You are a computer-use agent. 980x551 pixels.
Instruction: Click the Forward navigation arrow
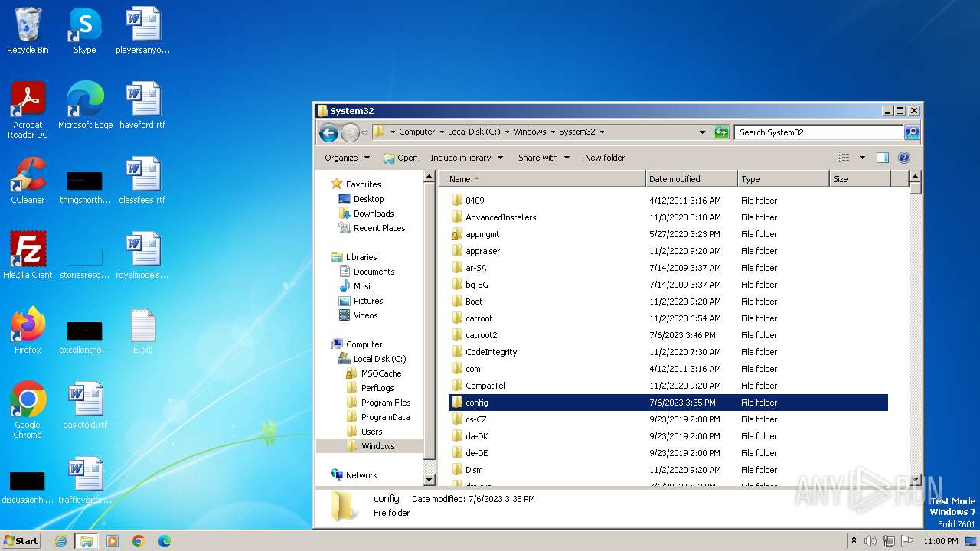pos(350,132)
